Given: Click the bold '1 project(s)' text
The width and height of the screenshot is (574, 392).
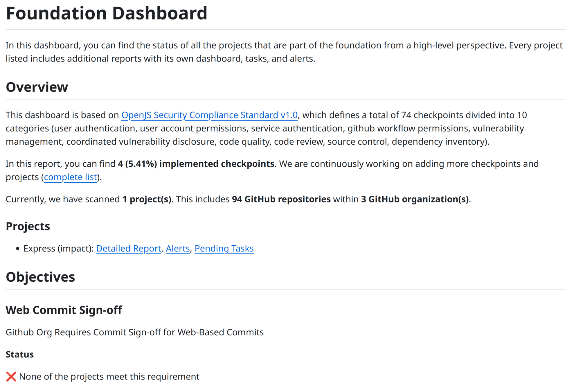Looking at the screenshot, I should 147,199.
